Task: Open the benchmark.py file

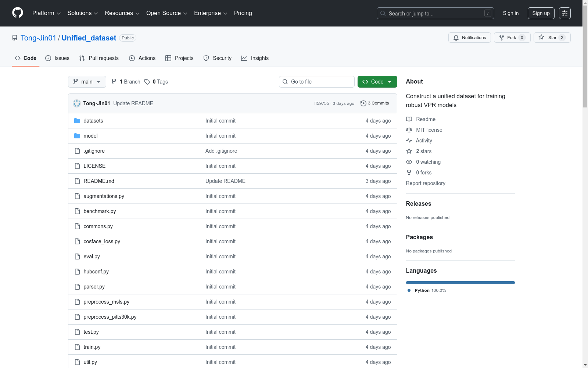Action: [x=100, y=211]
